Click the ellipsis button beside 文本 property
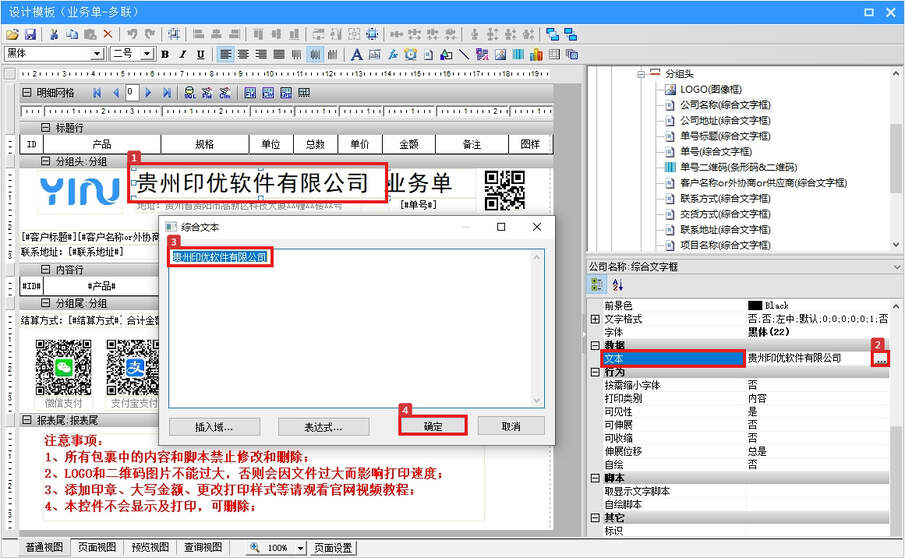The width and height of the screenshot is (905, 558). [x=881, y=359]
